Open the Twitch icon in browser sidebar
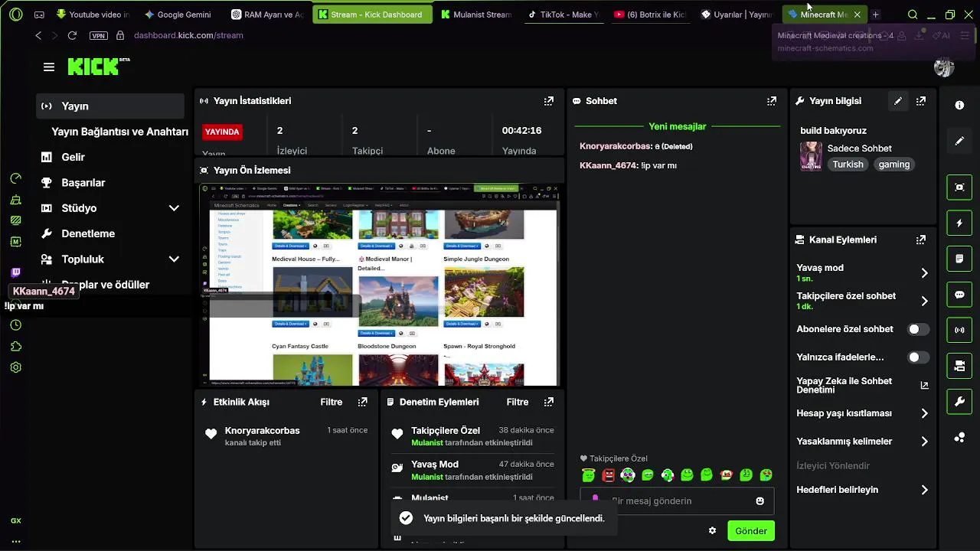Viewport: 980px width, 551px height. pyautogui.click(x=16, y=272)
